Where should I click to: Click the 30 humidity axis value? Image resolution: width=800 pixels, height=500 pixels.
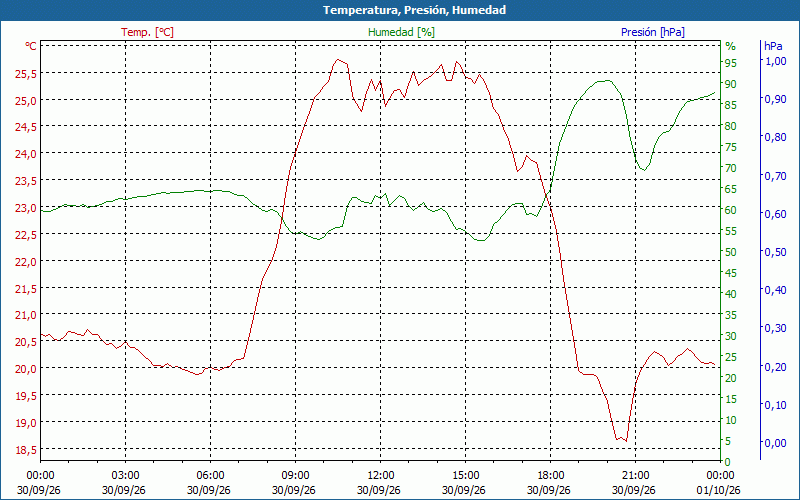[731, 336]
